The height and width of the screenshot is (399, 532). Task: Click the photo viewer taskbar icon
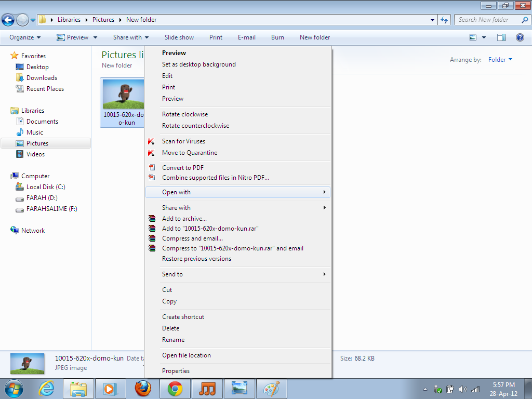[239, 389]
